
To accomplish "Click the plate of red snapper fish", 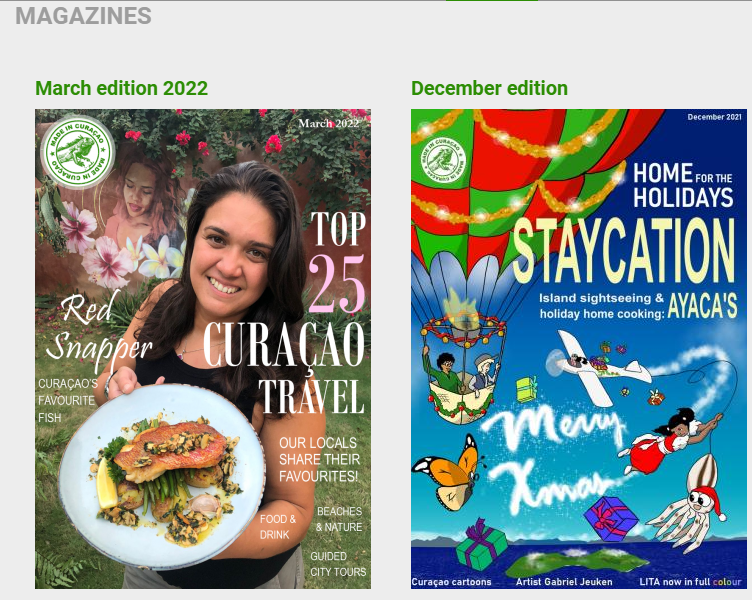I will pyautogui.click(x=162, y=476).
